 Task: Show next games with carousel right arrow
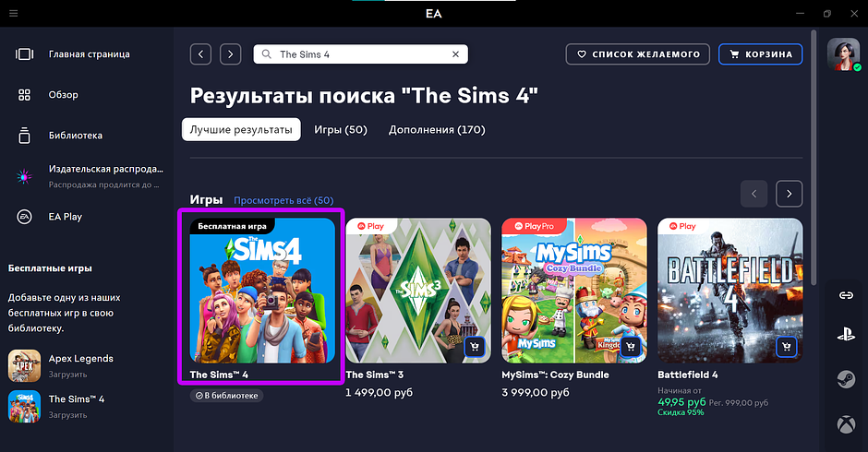point(789,194)
